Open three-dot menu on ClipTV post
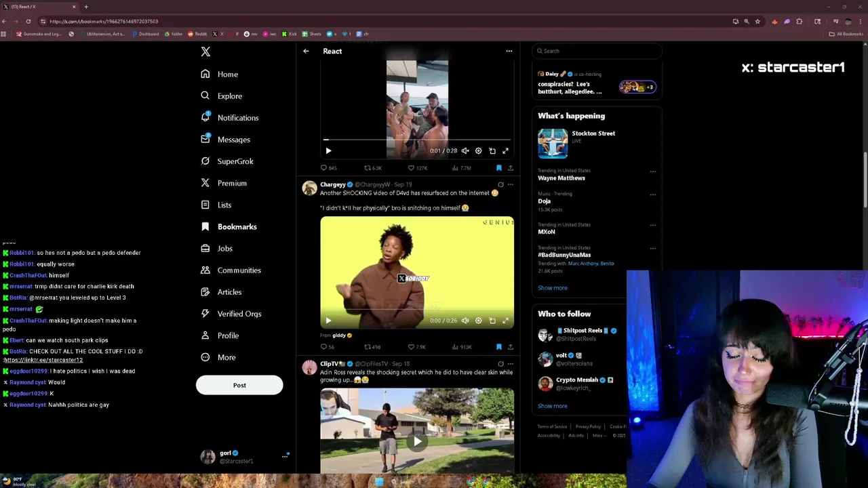 click(x=511, y=364)
